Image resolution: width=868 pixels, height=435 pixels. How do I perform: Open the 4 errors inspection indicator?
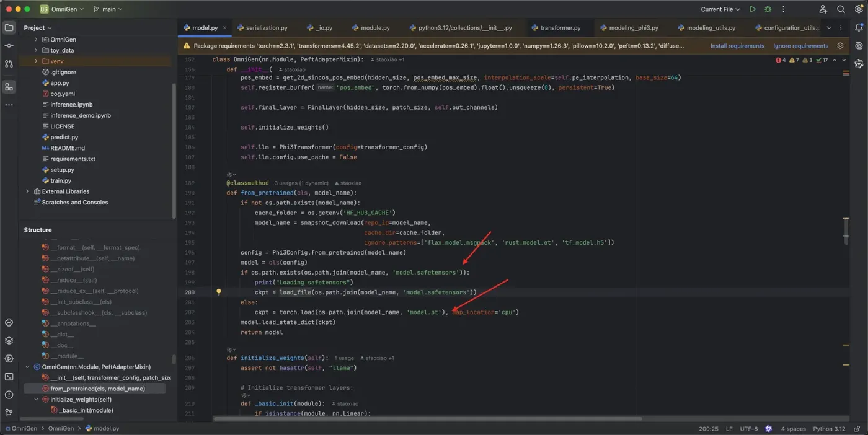coord(781,60)
